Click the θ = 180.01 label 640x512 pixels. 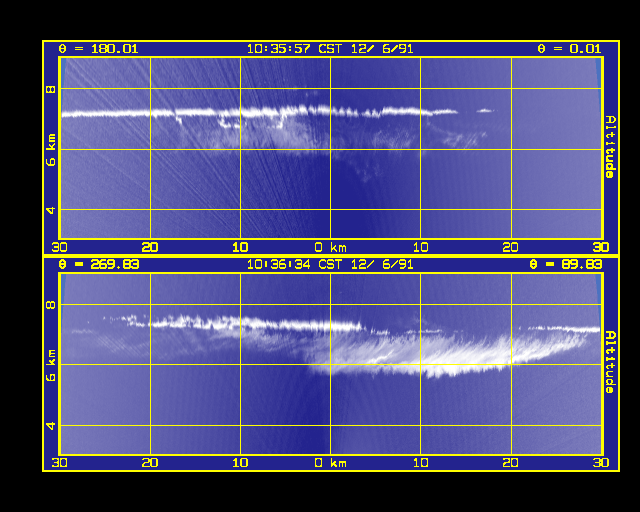[x=98, y=49]
